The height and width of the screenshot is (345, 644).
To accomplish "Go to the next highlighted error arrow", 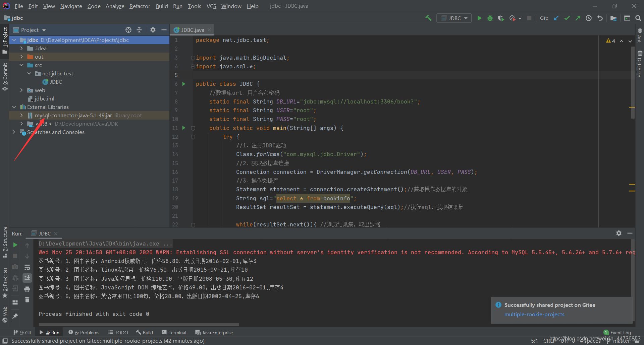I will click(630, 41).
